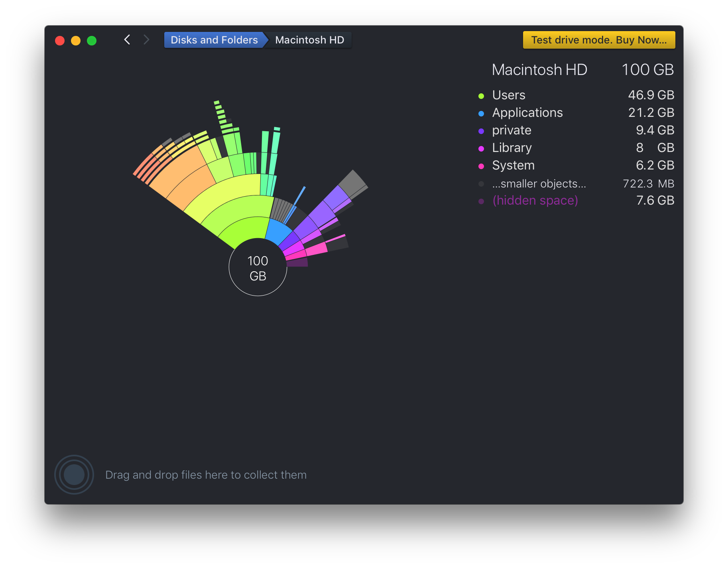This screenshot has width=728, height=568.
Task: Click the magenta Library color dot
Action: pos(481,148)
